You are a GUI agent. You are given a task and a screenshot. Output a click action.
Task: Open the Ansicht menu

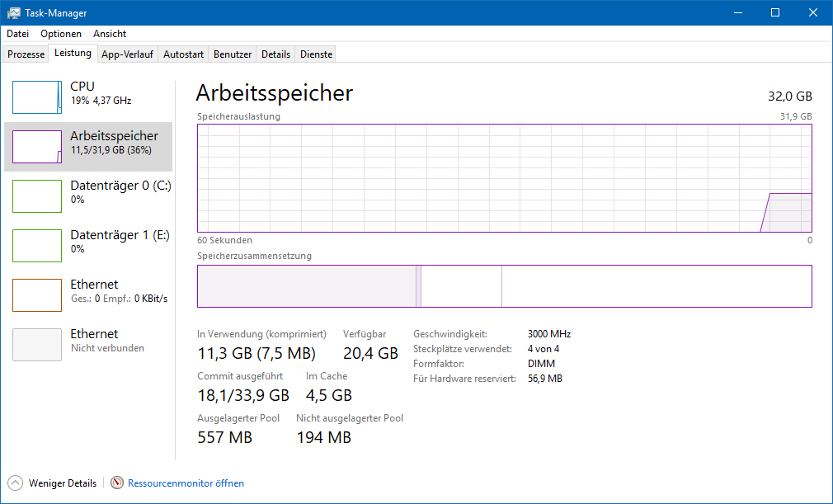(110, 34)
